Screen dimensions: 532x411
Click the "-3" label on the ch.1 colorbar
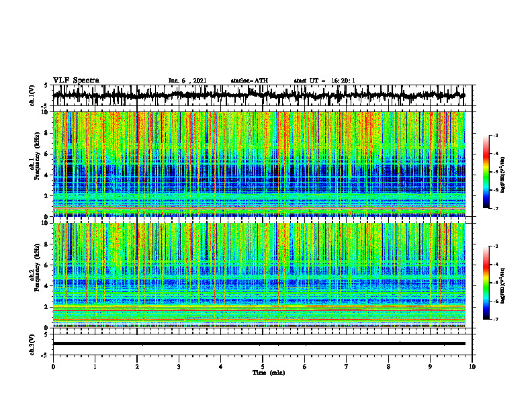(x=495, y=135)
